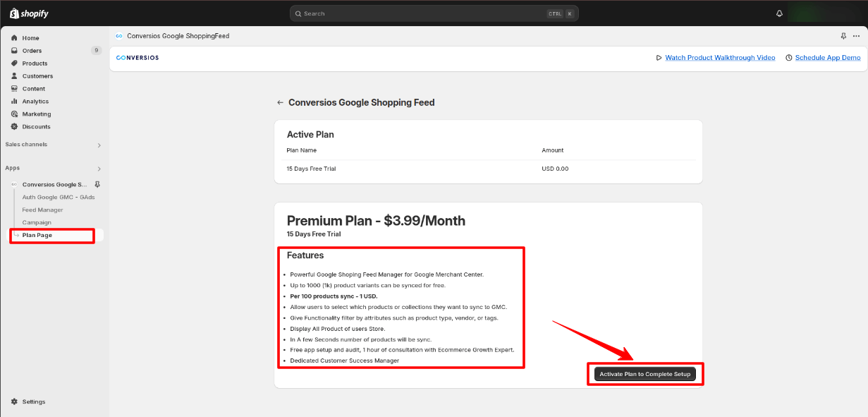868x417 pixels.
Task: Open Auth Google GMC - GAds page
Action: 59,198
